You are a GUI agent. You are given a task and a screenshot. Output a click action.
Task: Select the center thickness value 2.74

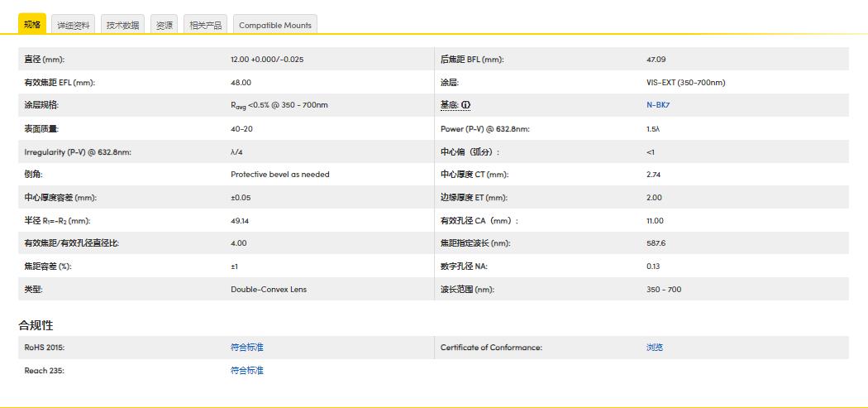coord(654,175)
